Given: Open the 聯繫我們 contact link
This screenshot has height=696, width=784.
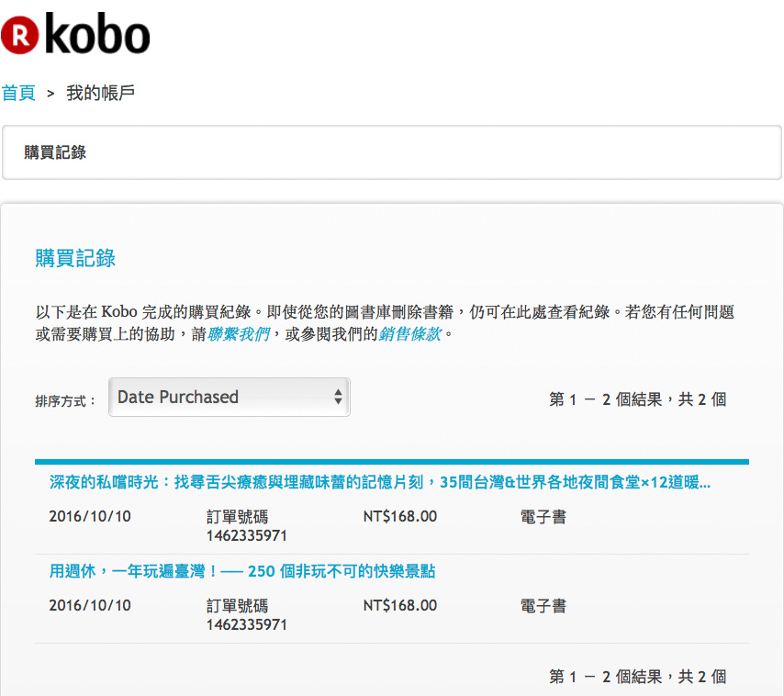Looking at the screenshot, I should [238, 335].
